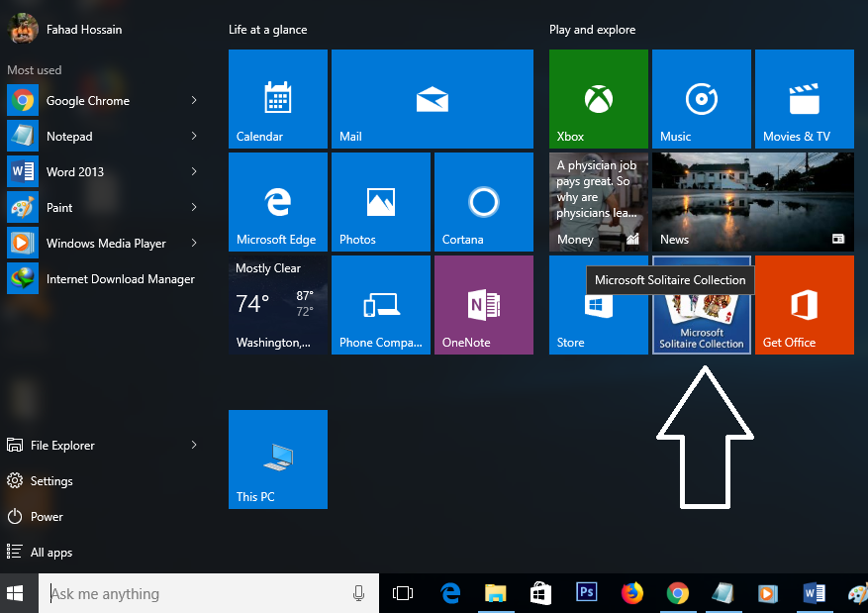Screen dimensions: 868x613
Task: Open the Movies & TV tile
Action: [804, 99]
